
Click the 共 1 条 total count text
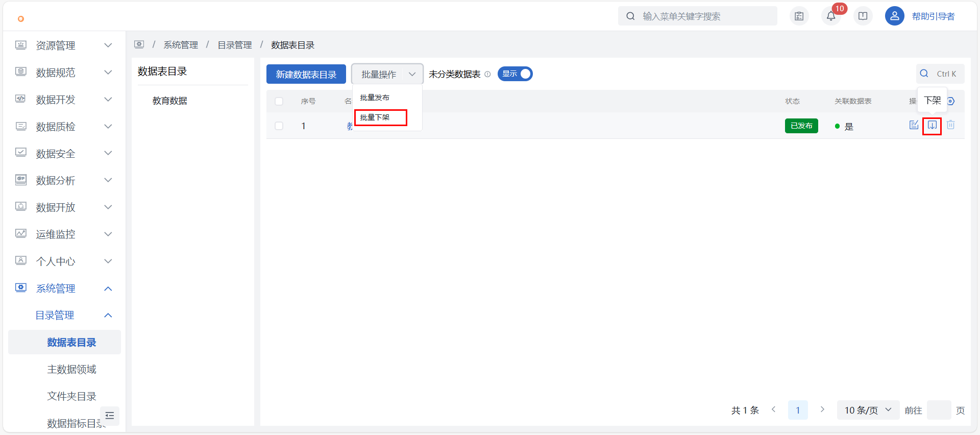[x=745, y=410]
